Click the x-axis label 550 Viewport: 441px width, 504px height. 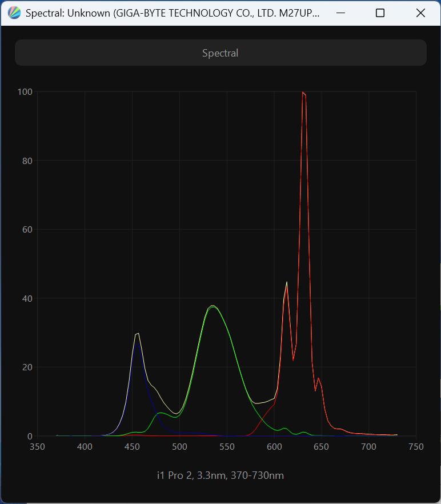pyautogui.click(x=227, y=447)
